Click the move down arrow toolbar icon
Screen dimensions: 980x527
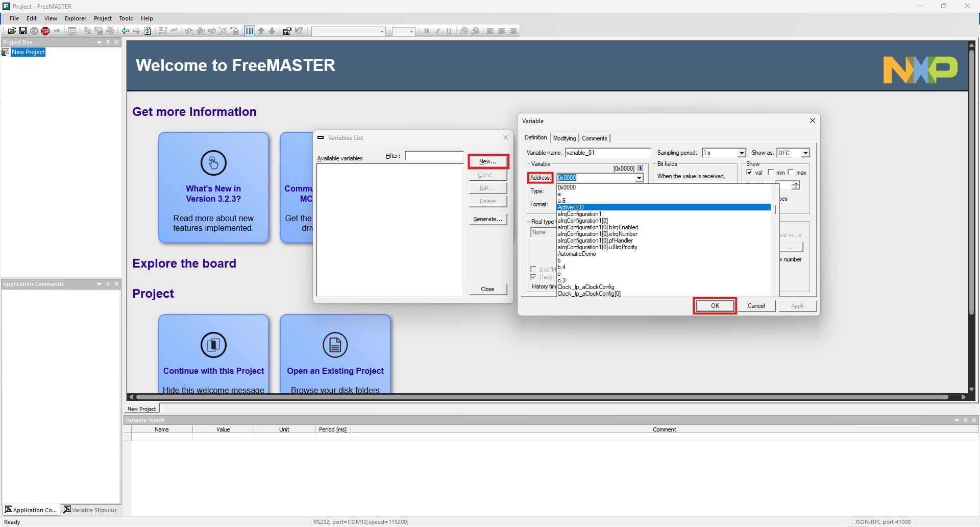(x=272, y=31)
